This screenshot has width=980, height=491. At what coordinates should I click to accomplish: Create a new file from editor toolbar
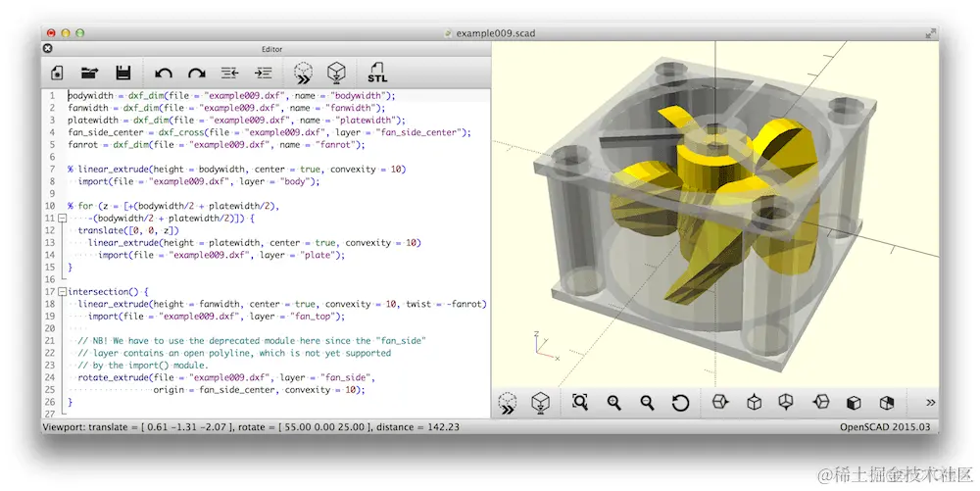[x=57, y=74]
